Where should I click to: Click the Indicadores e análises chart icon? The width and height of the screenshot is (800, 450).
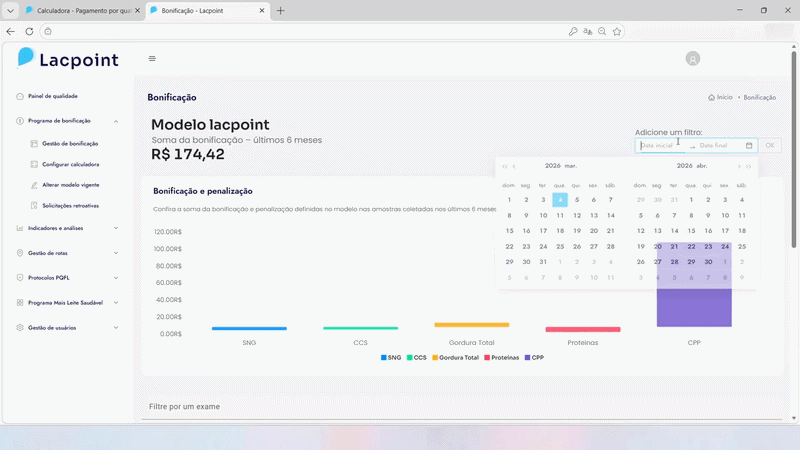click(x=20, y=228)
